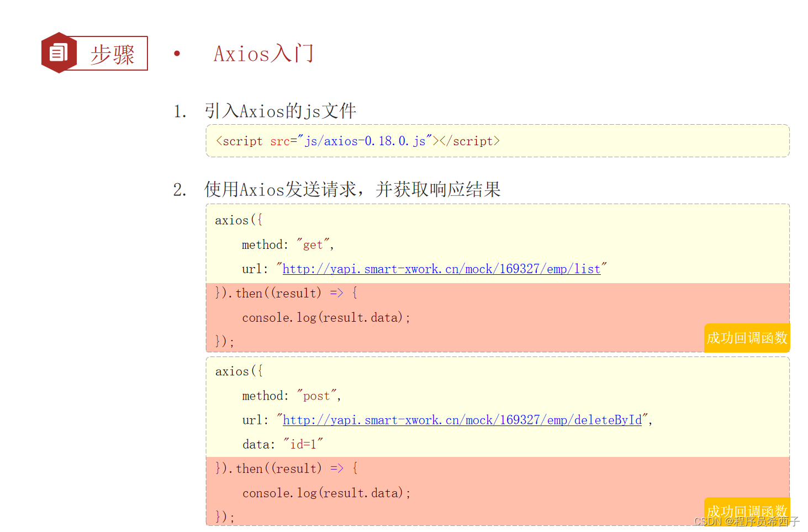The image size is (808, 532).
Task: Click step 2 text 使用Axios发送请求
Action: pyautogui.click(x=281, y=189)
